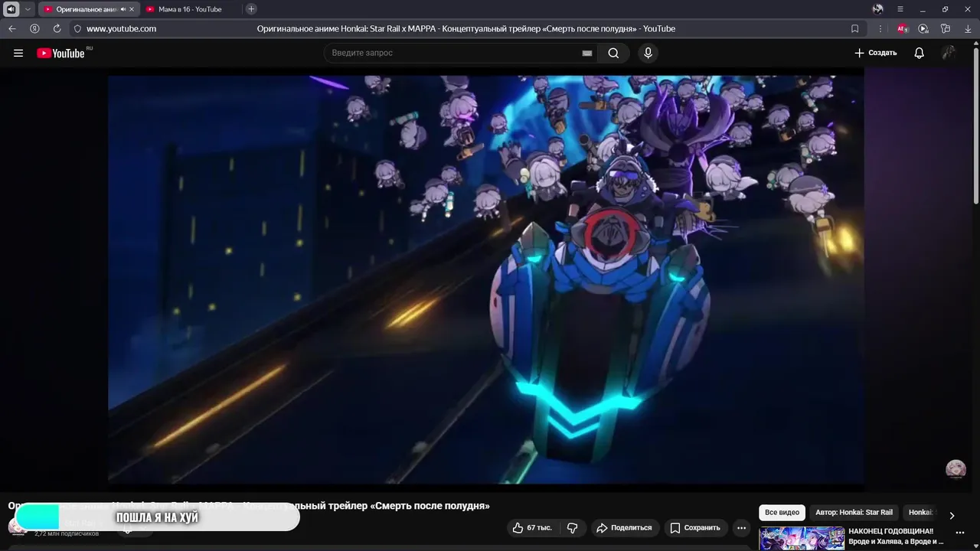
Task: Open the browser downloads arrow
Action: pos(968,28)
